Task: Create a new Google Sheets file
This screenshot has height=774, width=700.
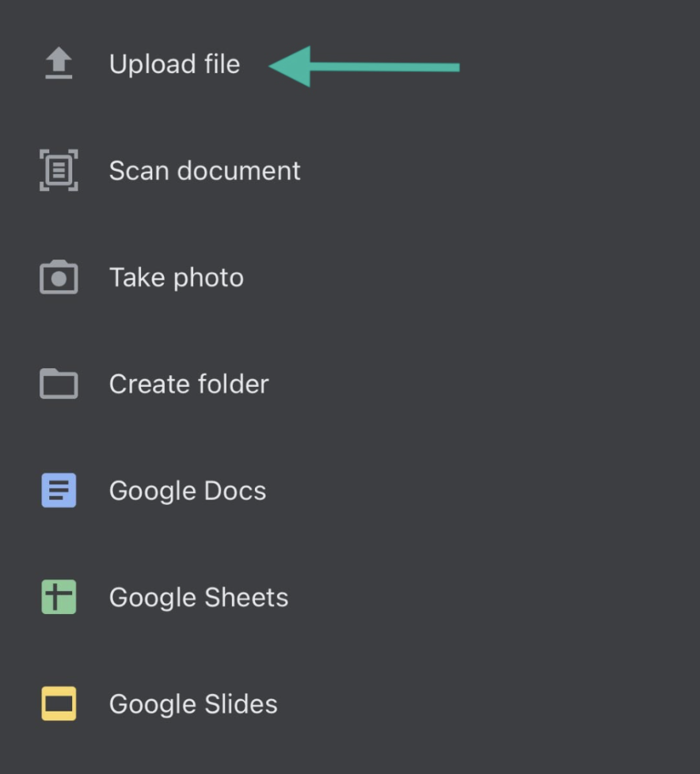Action: 199,598
